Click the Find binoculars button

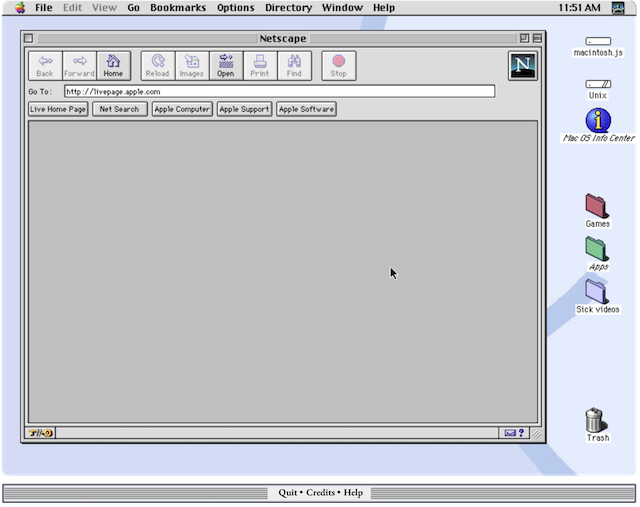click(x=294, y=66)
